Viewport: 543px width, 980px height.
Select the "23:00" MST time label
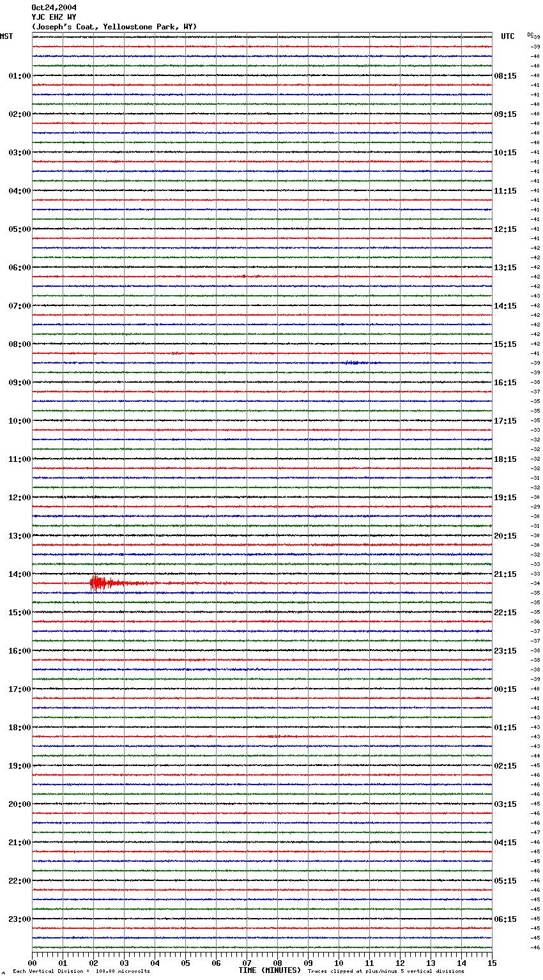click(20, 919)
